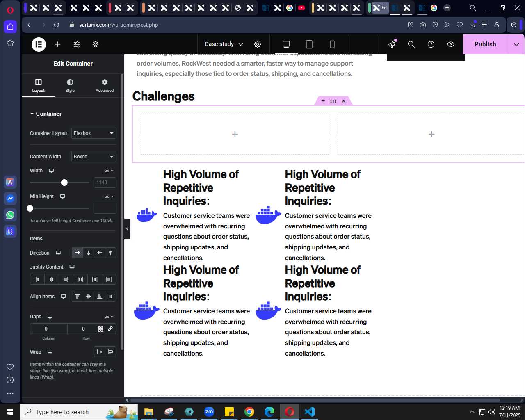This screenshot has width=525, height=420.
Task: Set direction to row reversed (left arrow)
Action: pyautogui.click(x=99, y=253)
